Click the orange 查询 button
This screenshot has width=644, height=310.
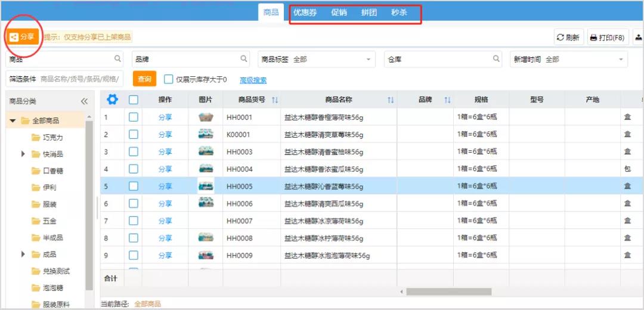pos(144,79)
